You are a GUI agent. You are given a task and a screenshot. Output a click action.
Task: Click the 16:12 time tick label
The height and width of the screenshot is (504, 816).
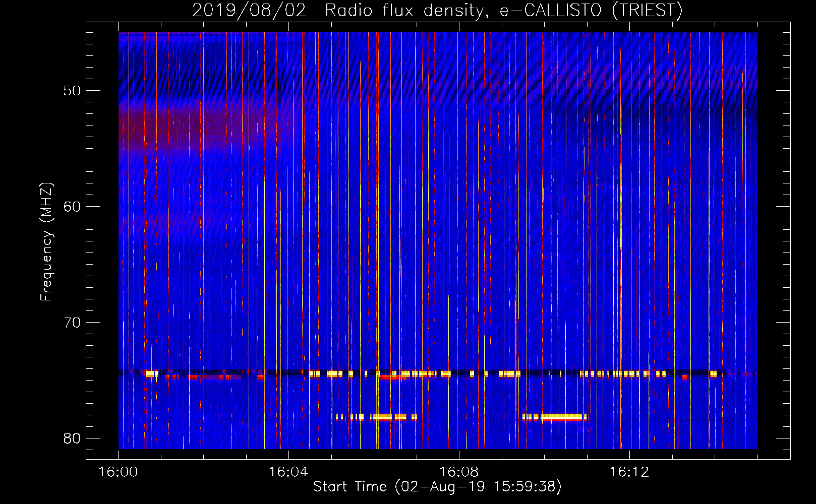coord(629,472)
